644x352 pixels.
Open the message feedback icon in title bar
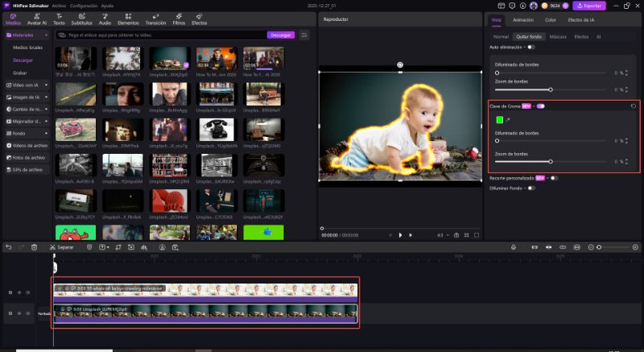(x=512, y=6)
